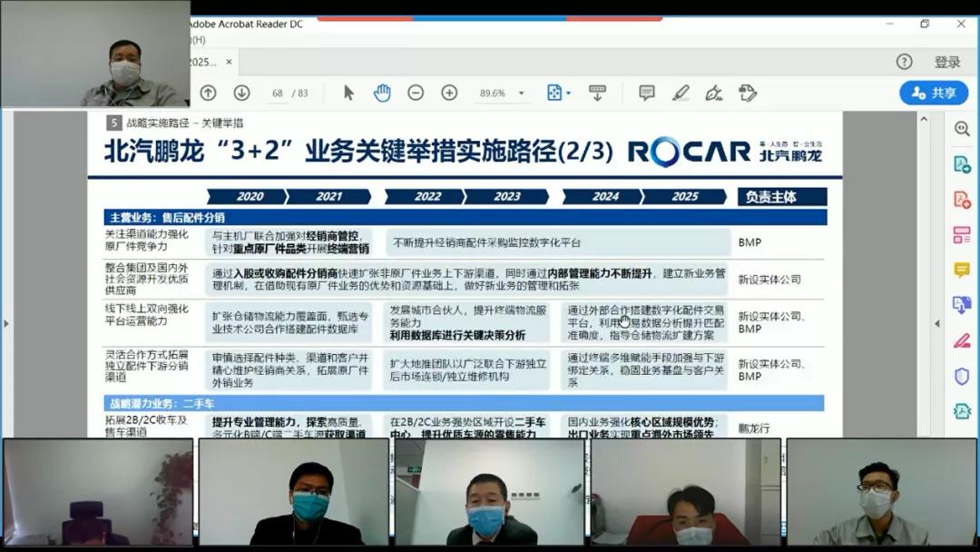This screenshot has height=552, width=980.
Task: Click the 主营业务：售后配件分销 section bar
Action: [x=465, y=218]
